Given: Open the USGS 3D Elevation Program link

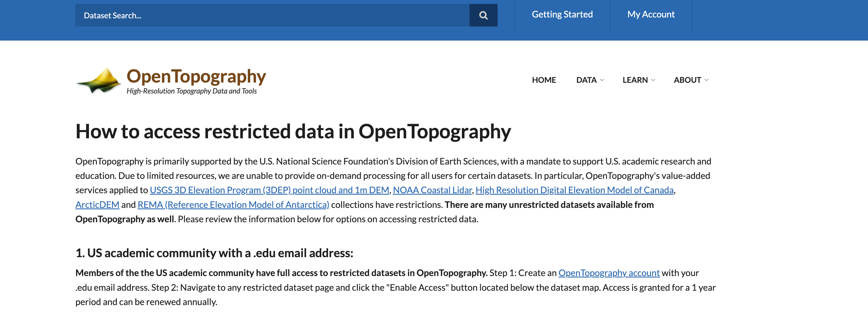Looking at the screenshot, I should (269, 190).
